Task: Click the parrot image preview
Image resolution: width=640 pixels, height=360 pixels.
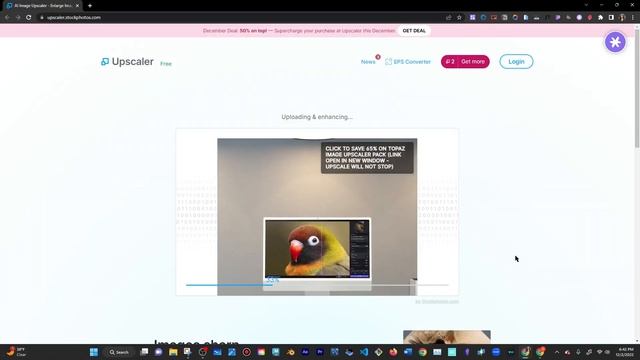Action: point(317,249)
